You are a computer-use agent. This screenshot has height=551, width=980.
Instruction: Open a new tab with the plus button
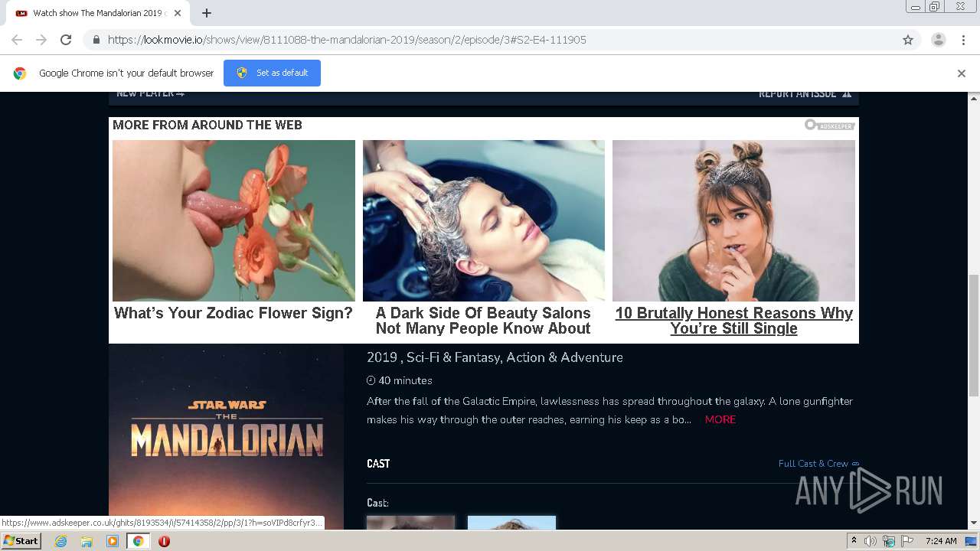(x=207, y=13)
